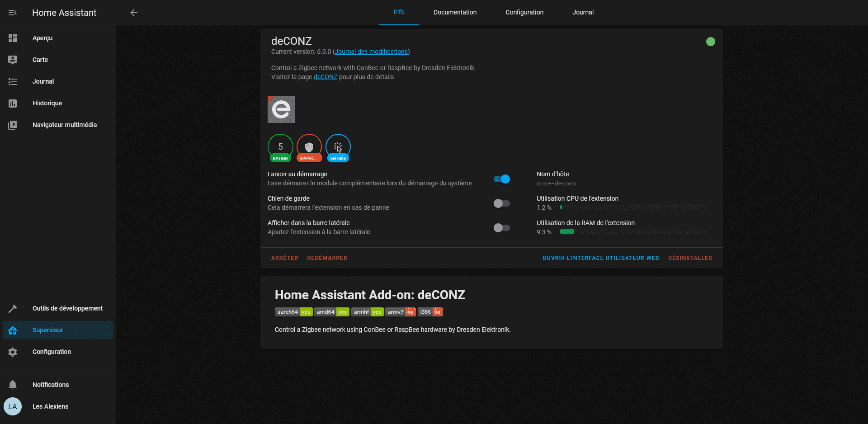868x424 pixels.
Task: Click the Home Assistant title
Action: (64, 13)
